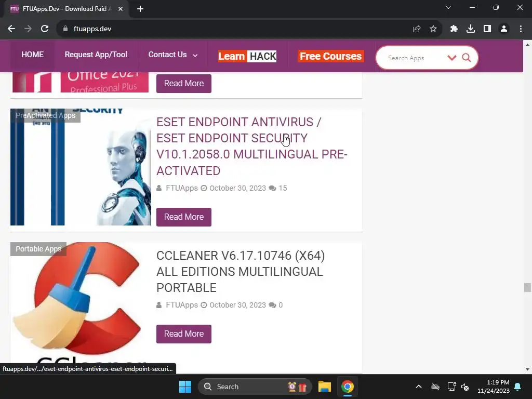
Task: Open Request App/Tool menu item
Action: pos(96,55)
